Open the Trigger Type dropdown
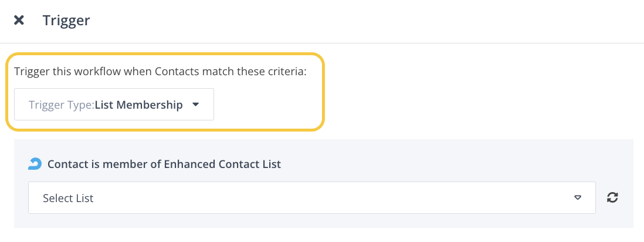 [114, 105]
